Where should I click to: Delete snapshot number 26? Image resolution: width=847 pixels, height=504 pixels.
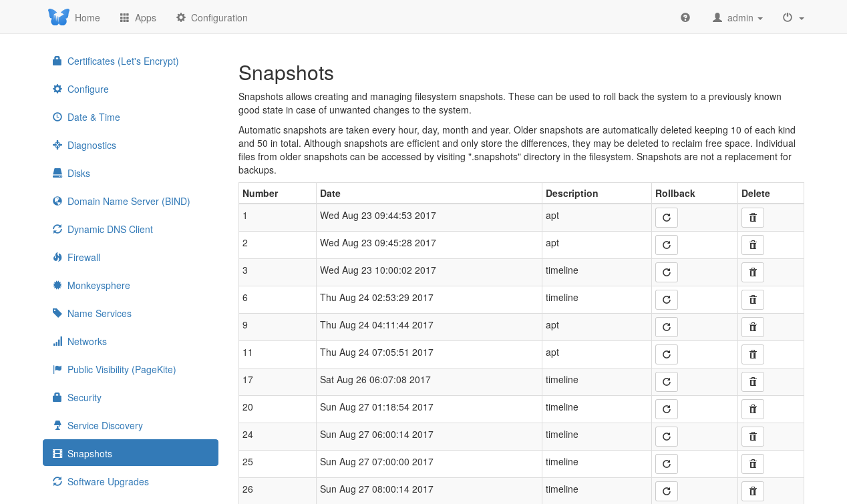point(753,491)
